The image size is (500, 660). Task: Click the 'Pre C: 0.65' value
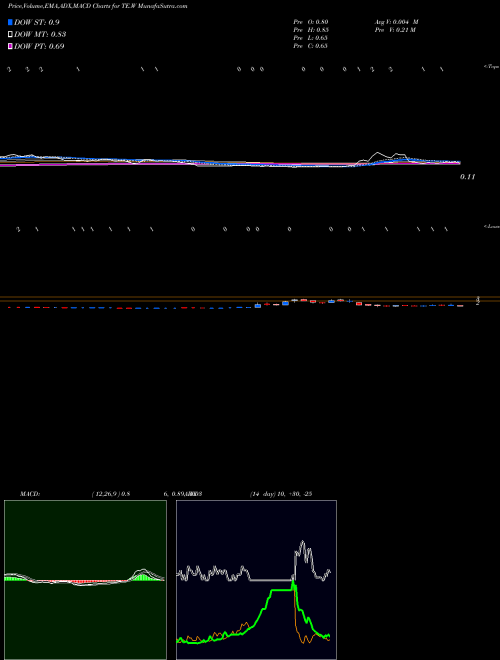(x=311, y=46)
